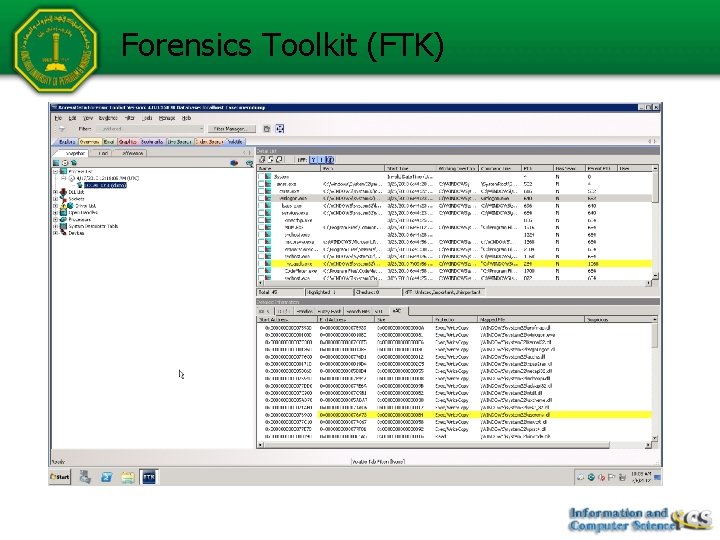Click the blue-red cube icon in Snapshot toolbar
Viewport: 720px width, 540px height.
pos(234,163)
